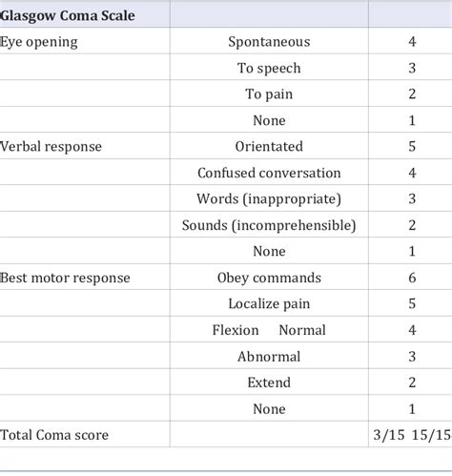This screenshot has width=452, height=476.
Task: Click the Best motor response label
Action: (65, 278)
